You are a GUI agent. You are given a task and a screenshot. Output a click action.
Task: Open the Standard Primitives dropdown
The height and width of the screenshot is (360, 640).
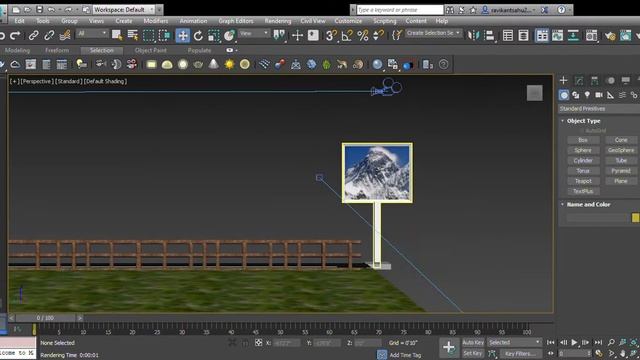click(599, 109)
